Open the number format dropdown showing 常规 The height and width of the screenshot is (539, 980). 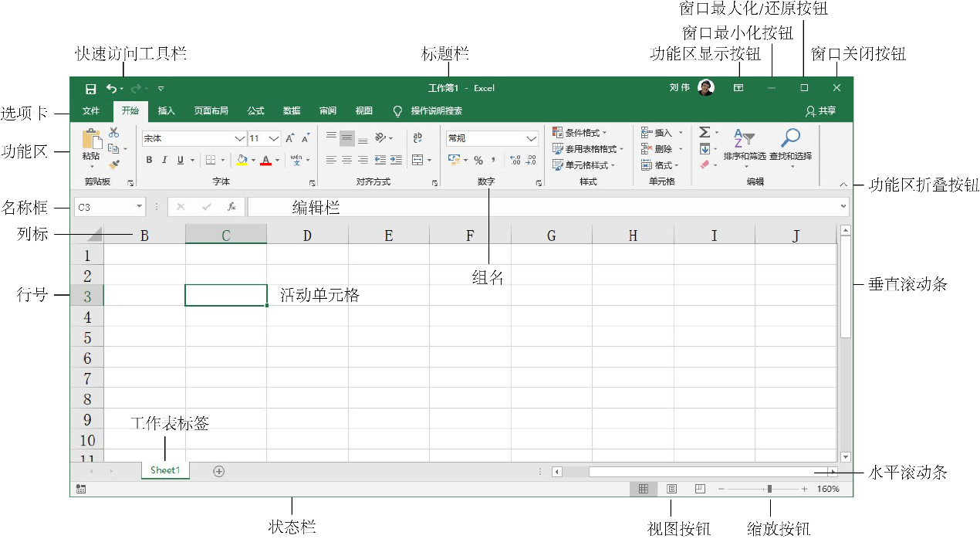coord(531,138)
